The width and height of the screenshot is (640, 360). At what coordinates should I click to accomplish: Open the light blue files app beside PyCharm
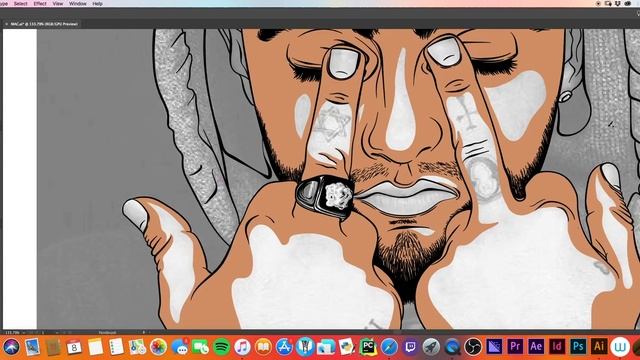pyautogui.click(x=326, y=347)
